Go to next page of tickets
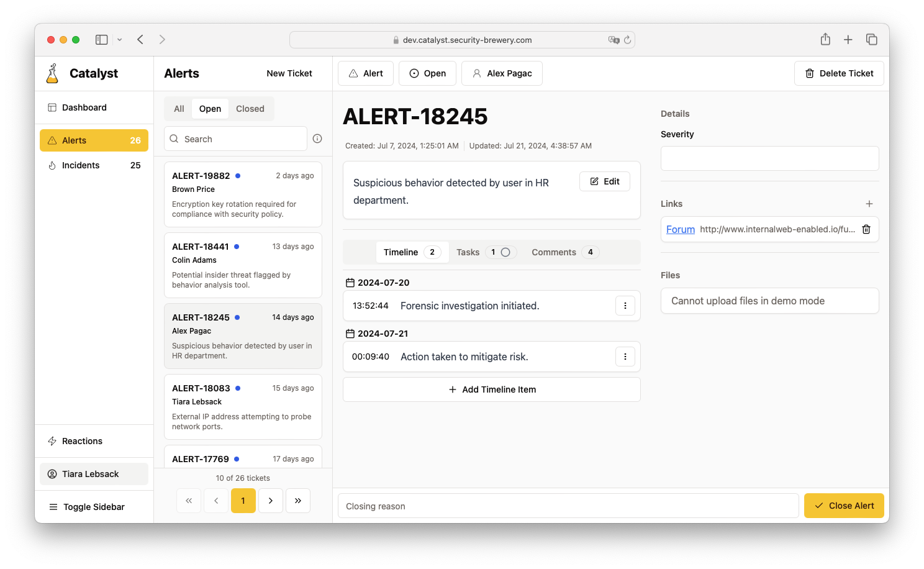924x569 pixels. (270, 501)
